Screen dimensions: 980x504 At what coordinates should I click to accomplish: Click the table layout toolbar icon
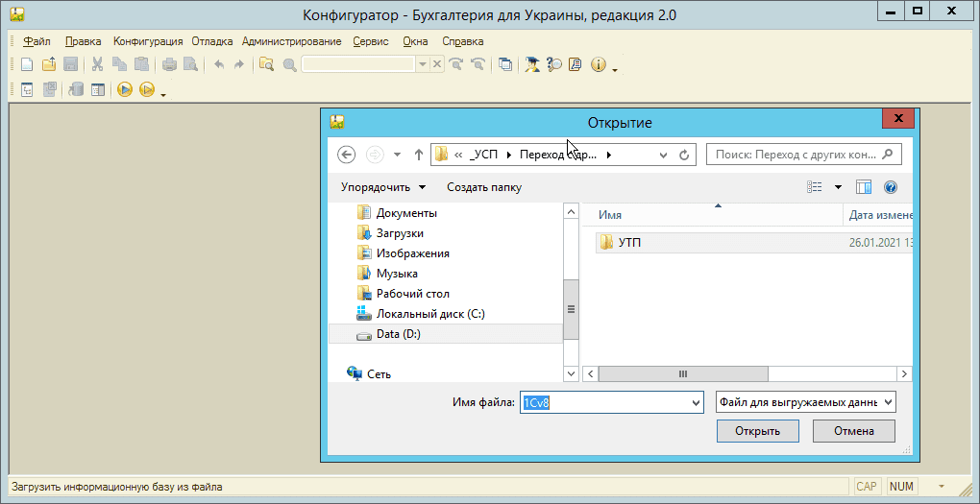click(x=97, y=90)
